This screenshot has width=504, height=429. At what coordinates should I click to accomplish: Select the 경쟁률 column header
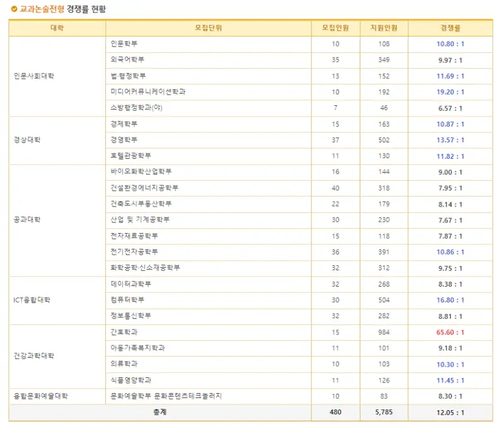[x=450, y=28]
